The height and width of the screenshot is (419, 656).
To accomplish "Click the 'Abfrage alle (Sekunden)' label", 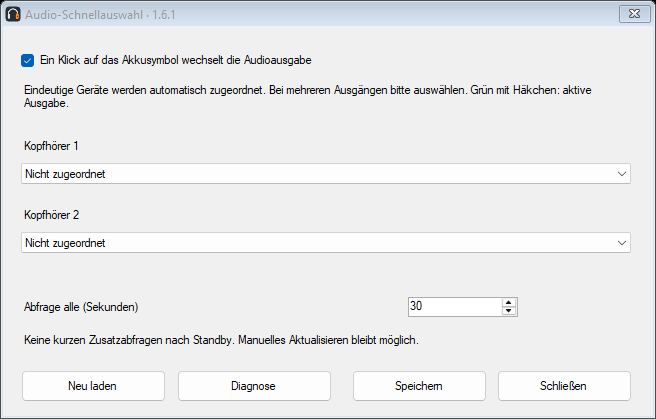I will coord(81,307).
